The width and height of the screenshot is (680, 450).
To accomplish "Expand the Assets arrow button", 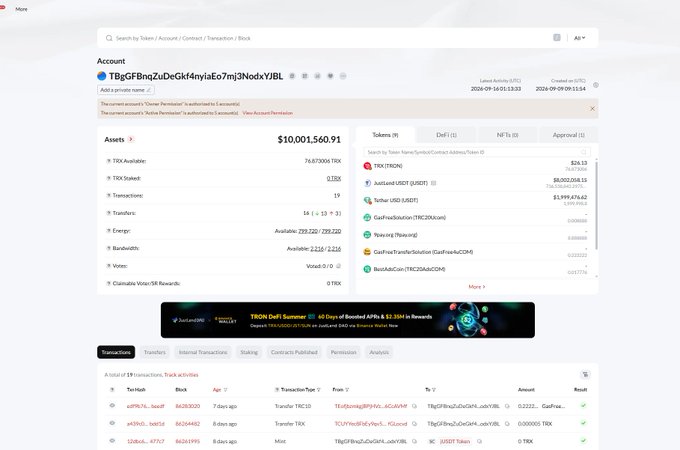I will [131, 139].
